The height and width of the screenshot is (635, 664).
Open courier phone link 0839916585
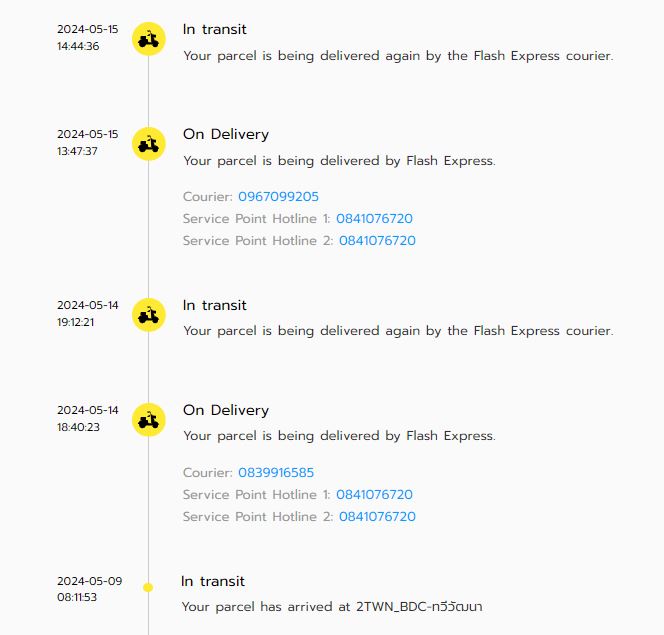(278, 473)
